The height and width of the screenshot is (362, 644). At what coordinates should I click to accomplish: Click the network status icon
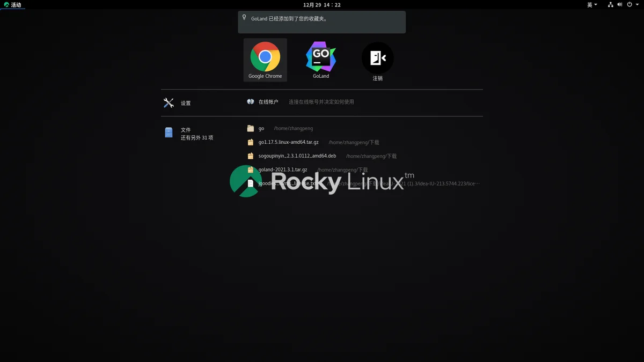611,5
